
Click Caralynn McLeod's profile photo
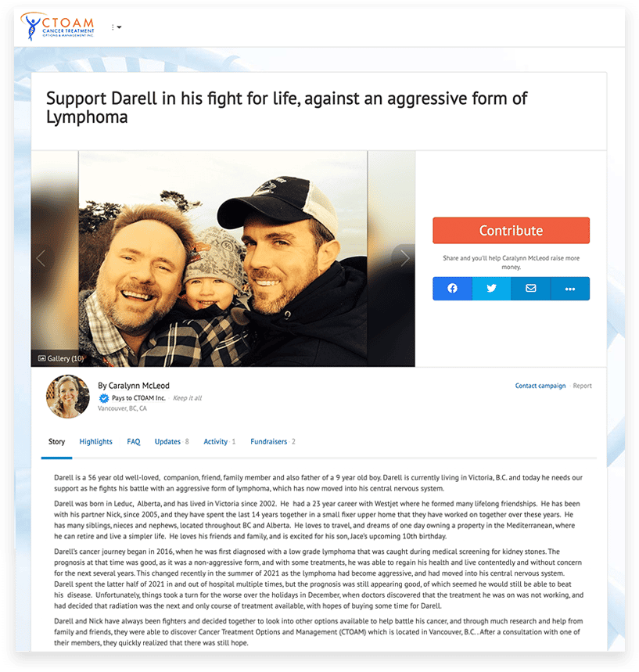(x=68, y=397)
